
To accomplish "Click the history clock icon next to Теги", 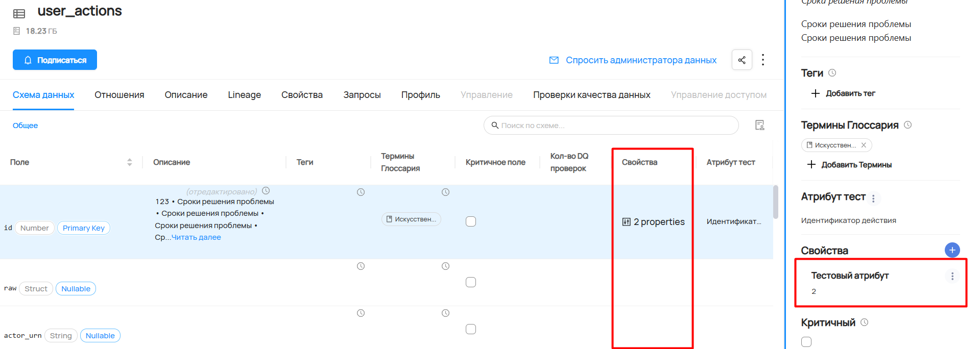I will pyautogui.click(x=832, y=73).
